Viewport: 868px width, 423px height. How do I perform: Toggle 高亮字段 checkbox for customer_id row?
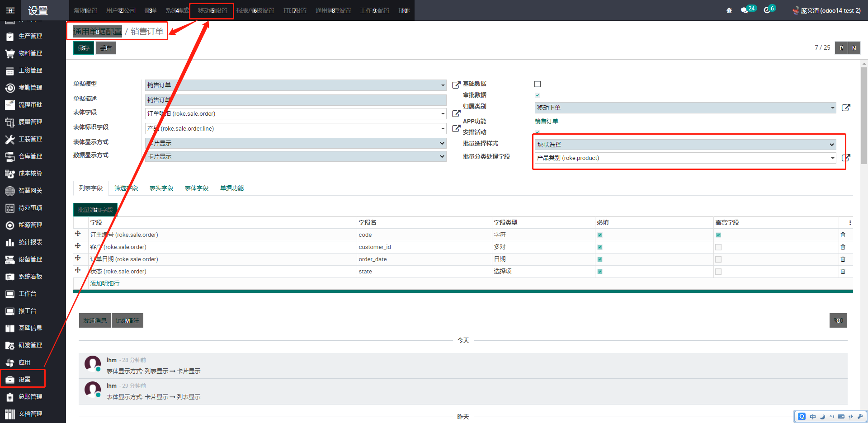(718, 247)
